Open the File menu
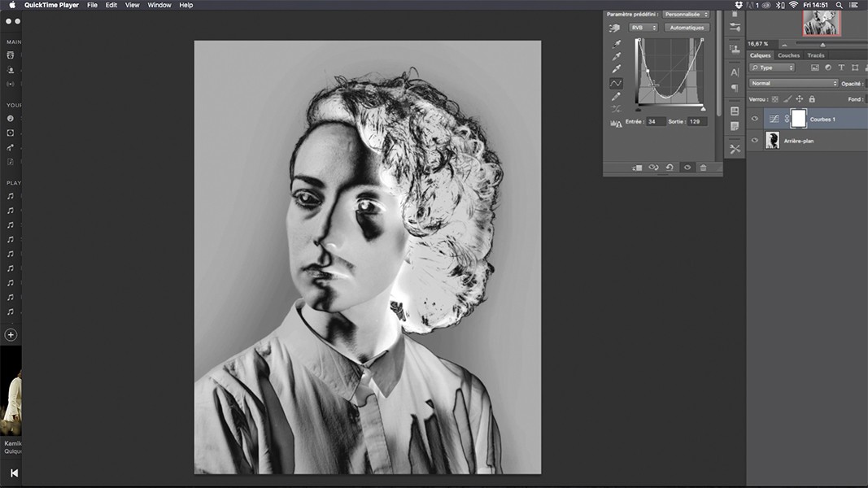Image resolution: width=868 pixels, height=488 pixels. click(92, 5)
